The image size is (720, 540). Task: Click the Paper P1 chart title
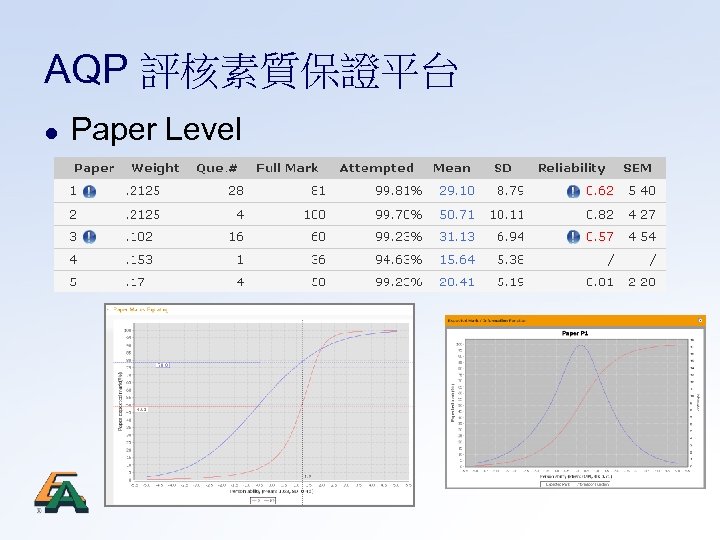pos(575,333)
